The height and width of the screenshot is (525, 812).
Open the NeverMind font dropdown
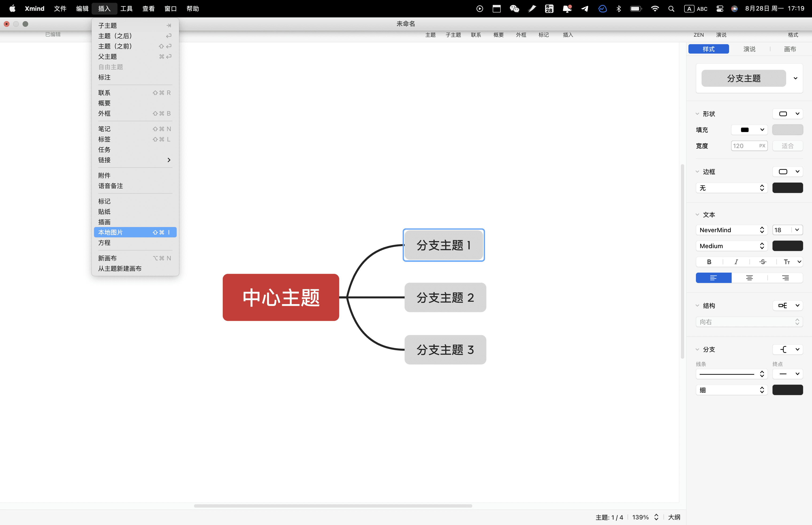click(x=731, y=230)
